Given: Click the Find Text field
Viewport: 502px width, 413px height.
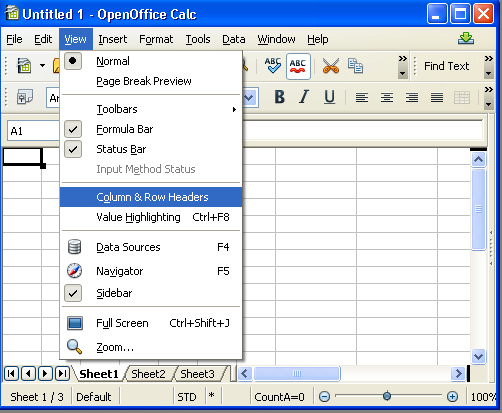Looking at the screenshot, I should click(x=446, y=66).
